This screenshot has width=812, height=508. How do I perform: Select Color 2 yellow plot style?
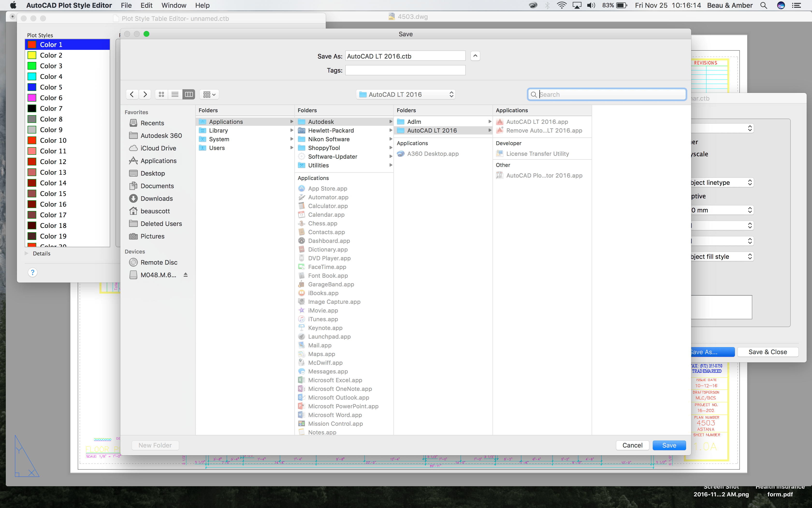click(67, 55)
